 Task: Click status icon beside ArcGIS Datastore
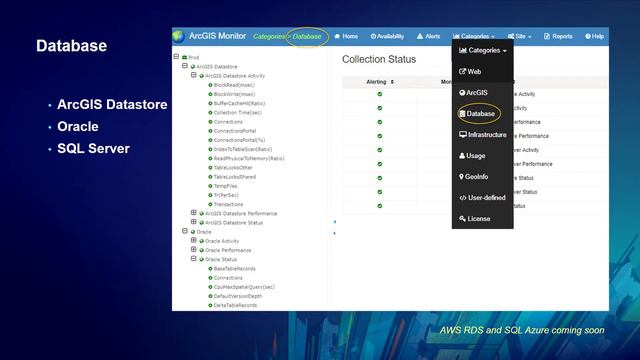coord(193,67)
